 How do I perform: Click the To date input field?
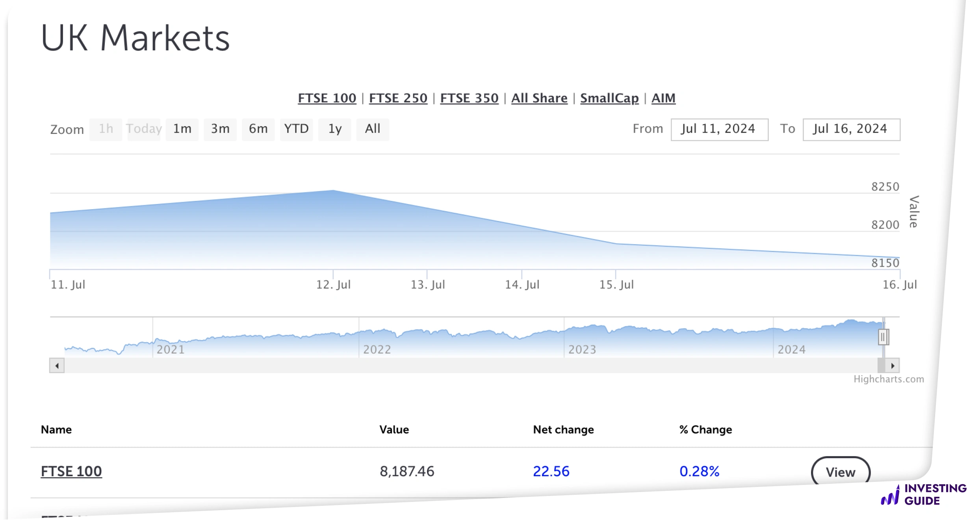[x=851, y=129]
